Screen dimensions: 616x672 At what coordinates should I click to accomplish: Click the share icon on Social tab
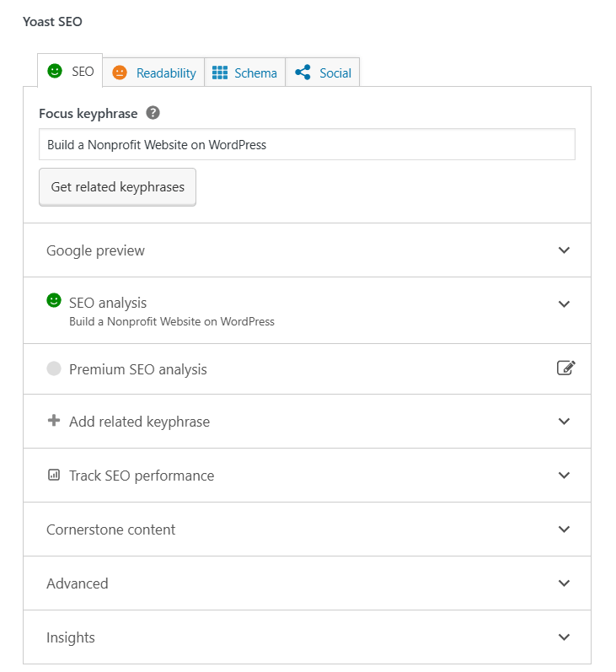pos(303,73)
